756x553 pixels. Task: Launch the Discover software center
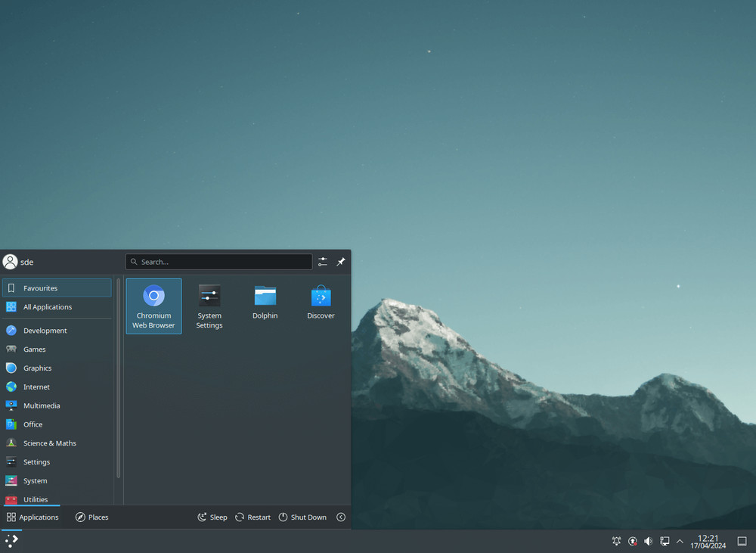coord(321,303)
